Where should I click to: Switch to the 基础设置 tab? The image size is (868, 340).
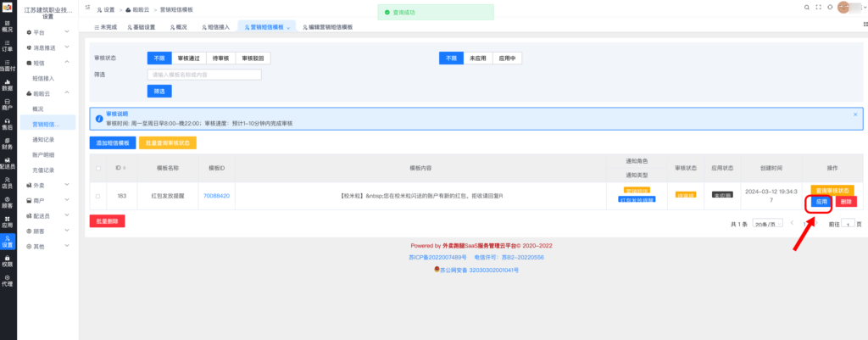[x=142, y=26]
